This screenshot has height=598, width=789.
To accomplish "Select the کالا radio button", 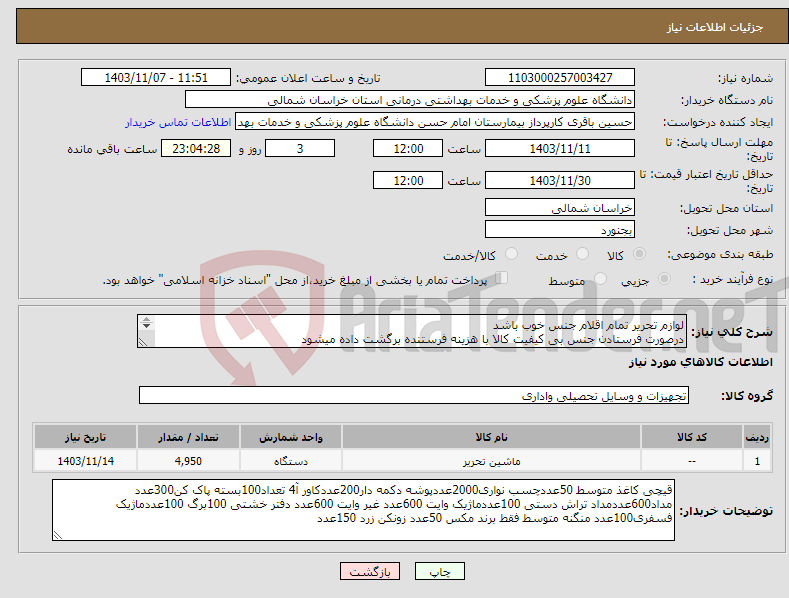I will (x=640, y=254).
